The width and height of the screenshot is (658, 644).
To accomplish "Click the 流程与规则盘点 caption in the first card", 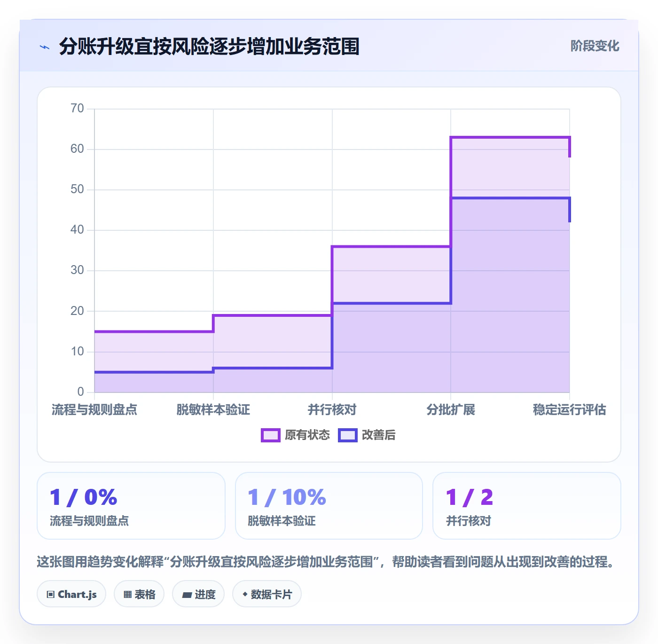I will point(89,521).
